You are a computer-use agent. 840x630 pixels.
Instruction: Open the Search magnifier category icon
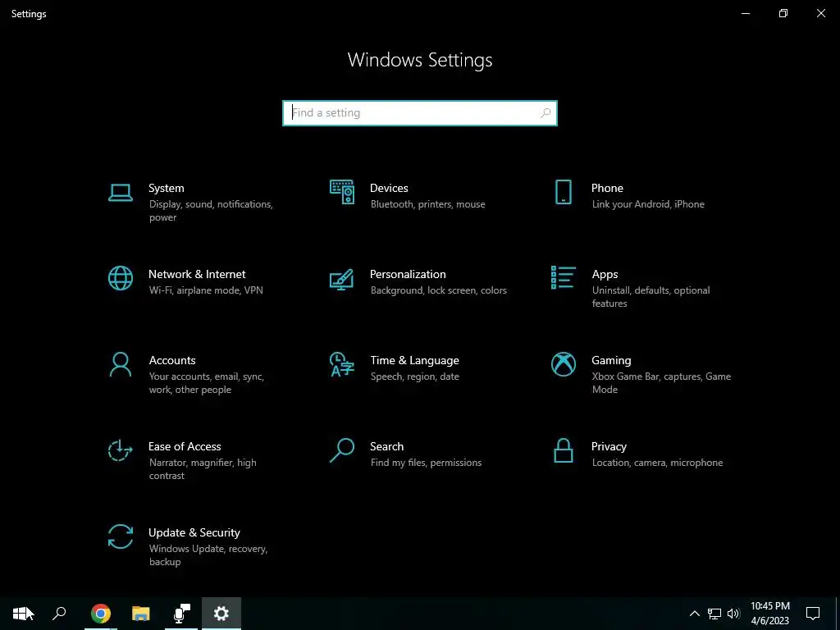342,450
